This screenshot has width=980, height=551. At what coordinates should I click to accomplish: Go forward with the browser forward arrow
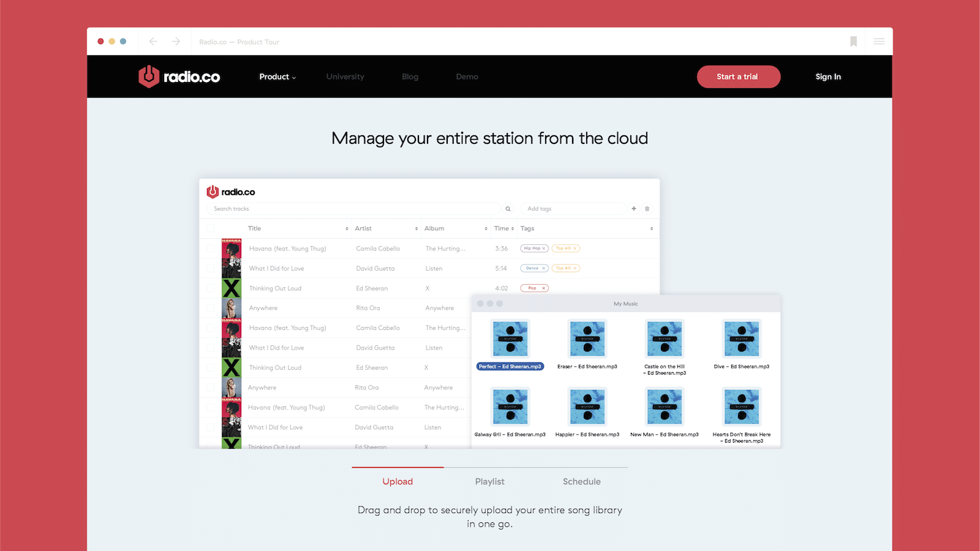176,42
